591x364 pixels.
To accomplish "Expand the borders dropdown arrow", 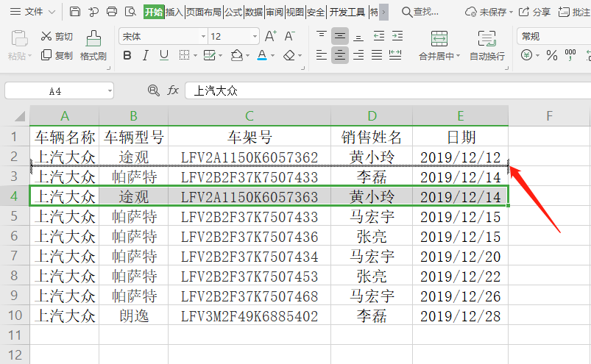I will click(x=195, y=56).
